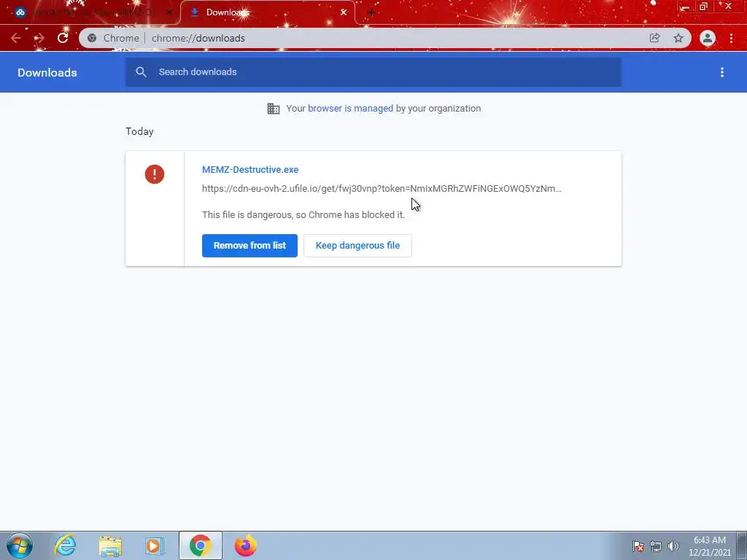The image size is (747, 560).
Task: Open Windows Media Player from taskbar
Action: click(x=155, y=545)
